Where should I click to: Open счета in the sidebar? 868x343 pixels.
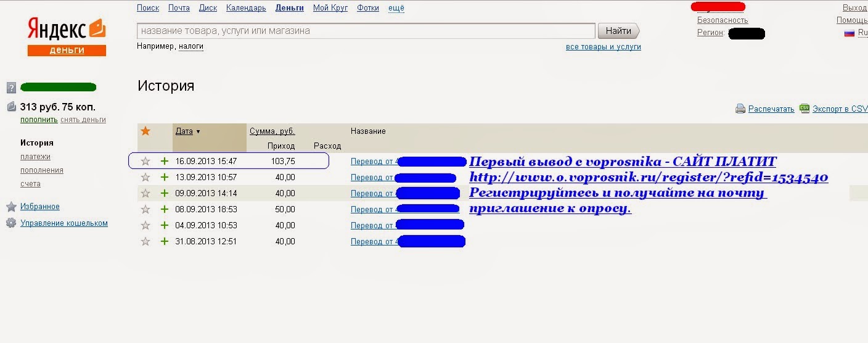30,184
